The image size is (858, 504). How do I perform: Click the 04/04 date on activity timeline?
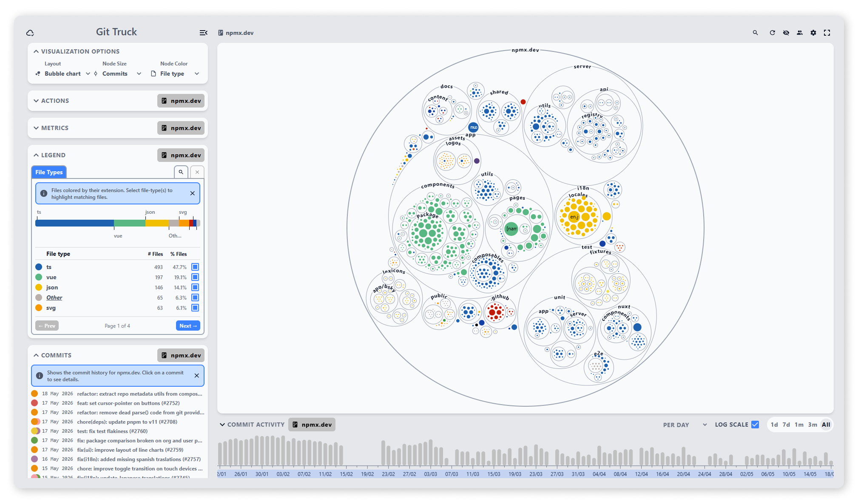click(599, 474)
